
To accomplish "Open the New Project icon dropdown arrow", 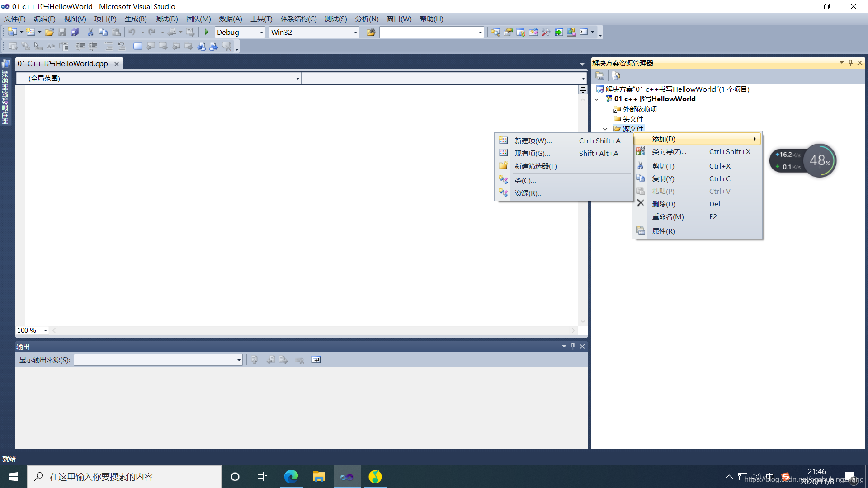I will (21, 32).
